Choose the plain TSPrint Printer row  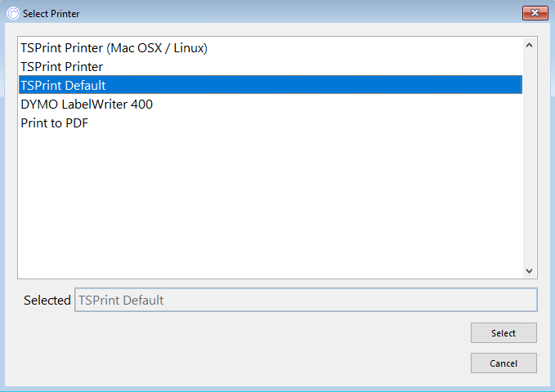271,66
